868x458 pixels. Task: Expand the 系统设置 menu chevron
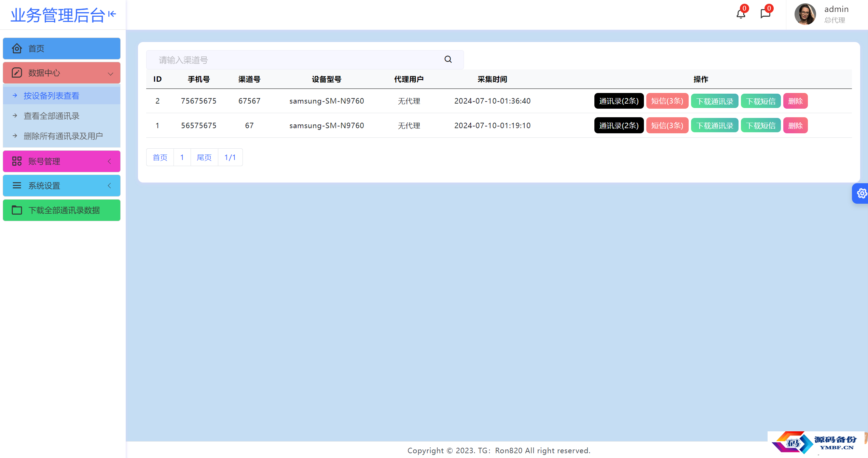(110, 186)
